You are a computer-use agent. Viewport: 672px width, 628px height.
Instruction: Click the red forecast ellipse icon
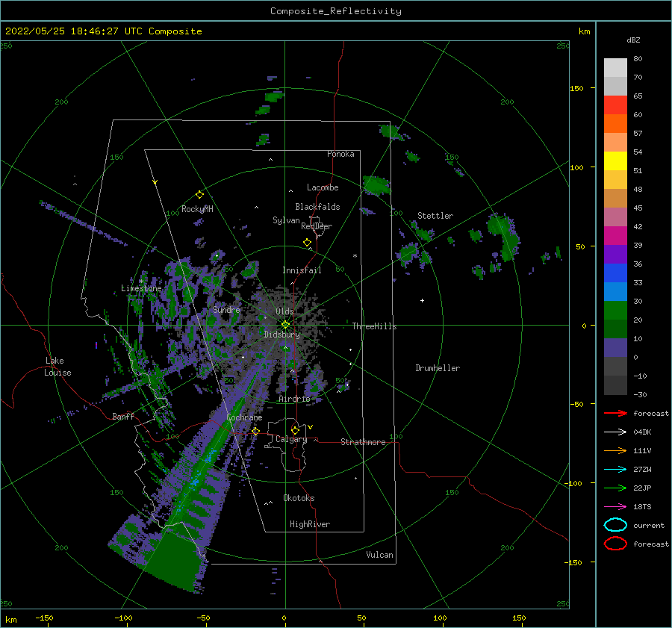pos(615,544)
